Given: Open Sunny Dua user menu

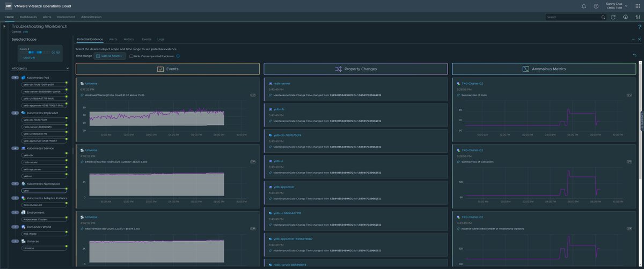Looking at the screenshot, I should tap(617, 6).
